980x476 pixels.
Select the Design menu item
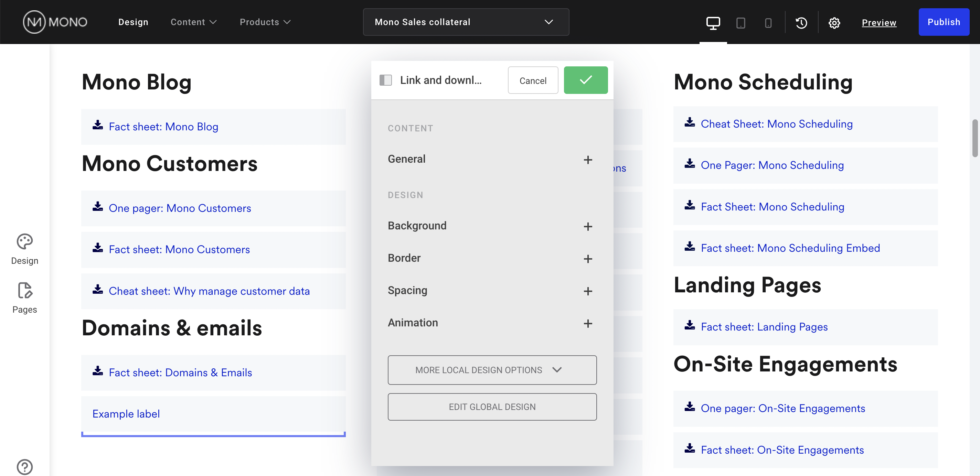[x=133, y=22]
